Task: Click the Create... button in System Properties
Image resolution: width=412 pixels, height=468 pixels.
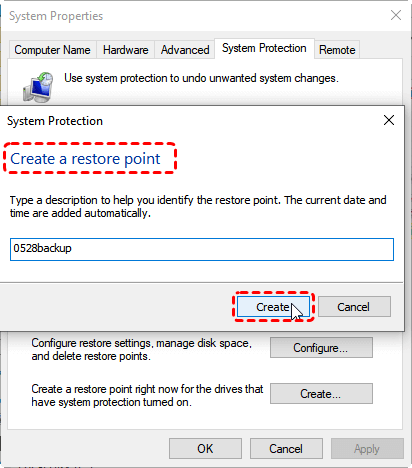Action: pos(321,394)
